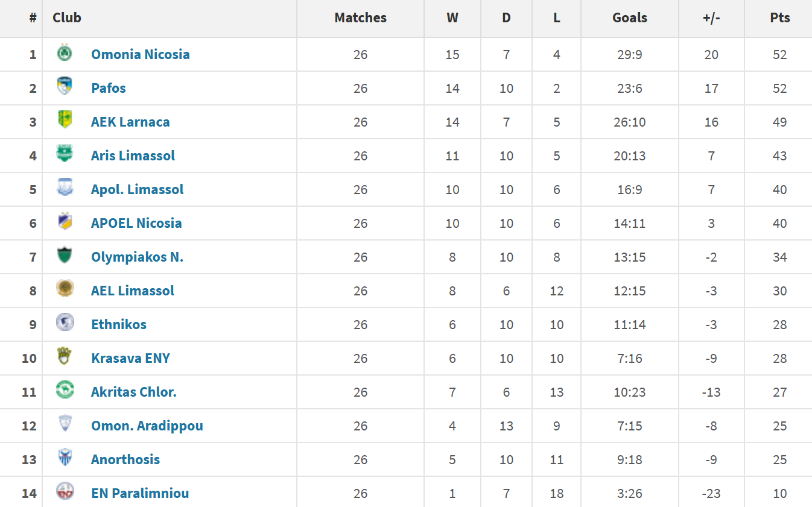The image size is (812, 507).
Task: Click the Pafos club crest icon
Action: [65, 87]
